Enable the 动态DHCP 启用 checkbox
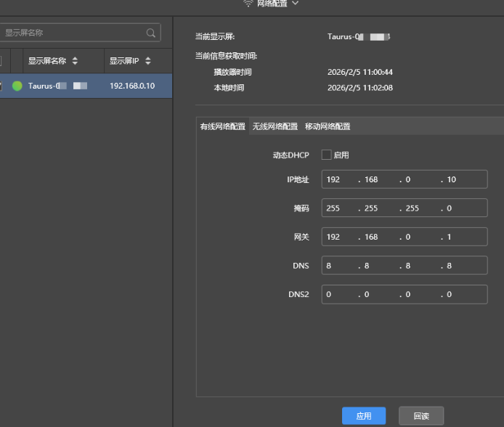The width and height of the screenshot is (504, 427). 326,155
